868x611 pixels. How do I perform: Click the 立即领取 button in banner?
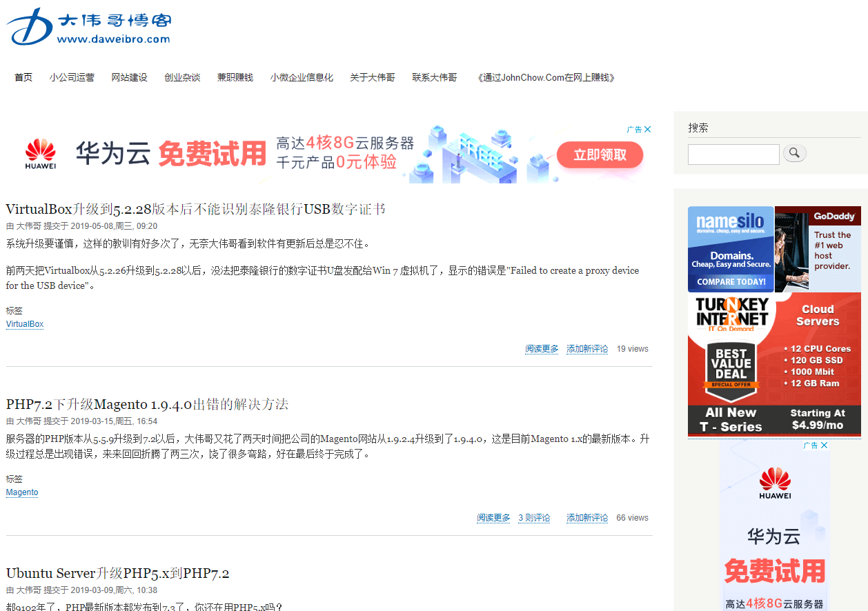(600, 155)
